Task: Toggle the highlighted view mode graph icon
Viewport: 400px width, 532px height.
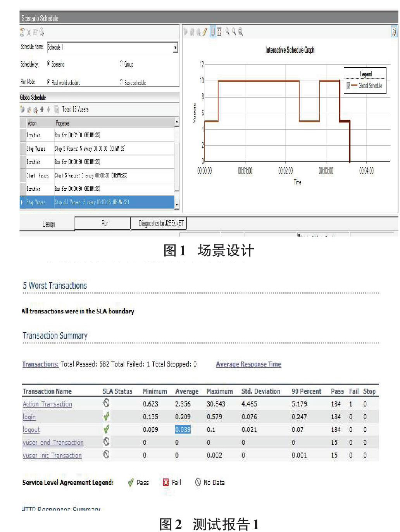Action: click(x=213, y=32)
